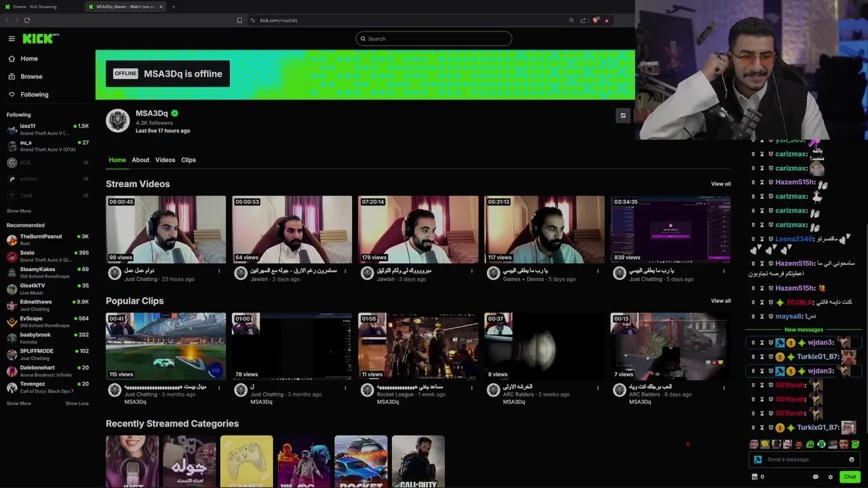This screenshot has width=868, height=488.
Task: Click the search magnifier icon
Action: click(x=363, y=39)
